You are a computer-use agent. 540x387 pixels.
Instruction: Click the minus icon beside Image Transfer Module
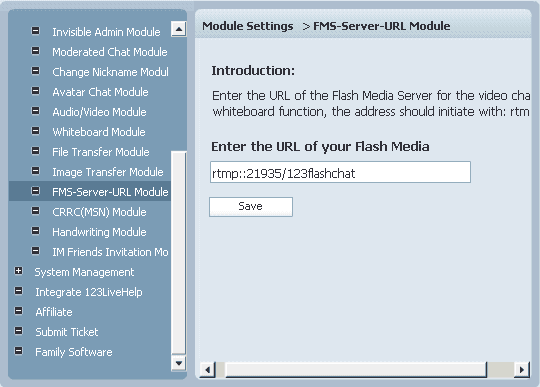coord(35,171)
